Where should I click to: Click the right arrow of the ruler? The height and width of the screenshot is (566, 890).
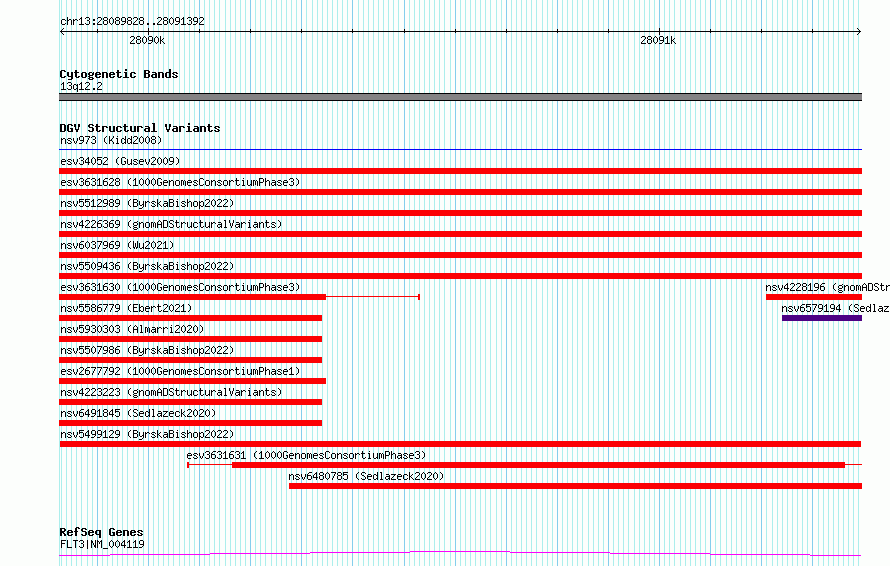(859, 31)
